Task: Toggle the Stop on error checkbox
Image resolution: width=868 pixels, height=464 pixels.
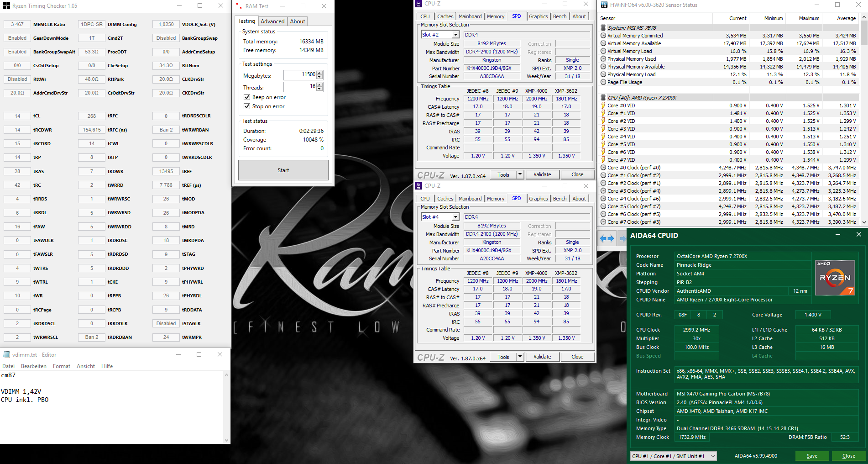Action: pyautogui.click(x=247, y=106)
